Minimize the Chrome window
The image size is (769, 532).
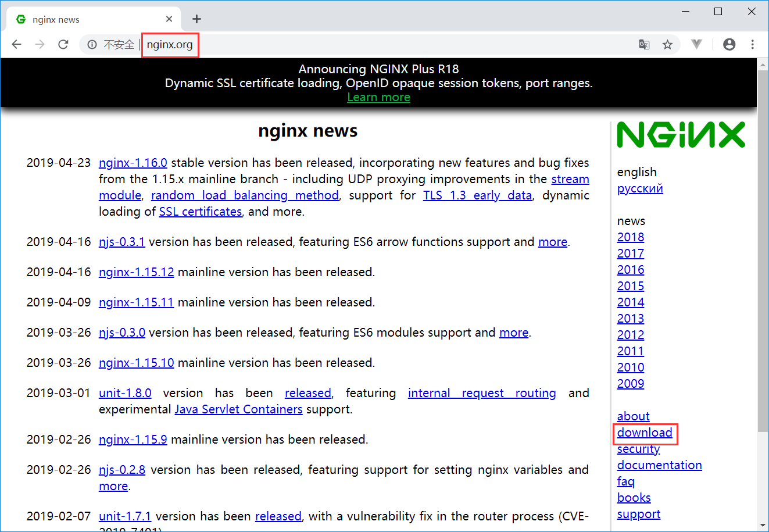[x=686, y=12]
